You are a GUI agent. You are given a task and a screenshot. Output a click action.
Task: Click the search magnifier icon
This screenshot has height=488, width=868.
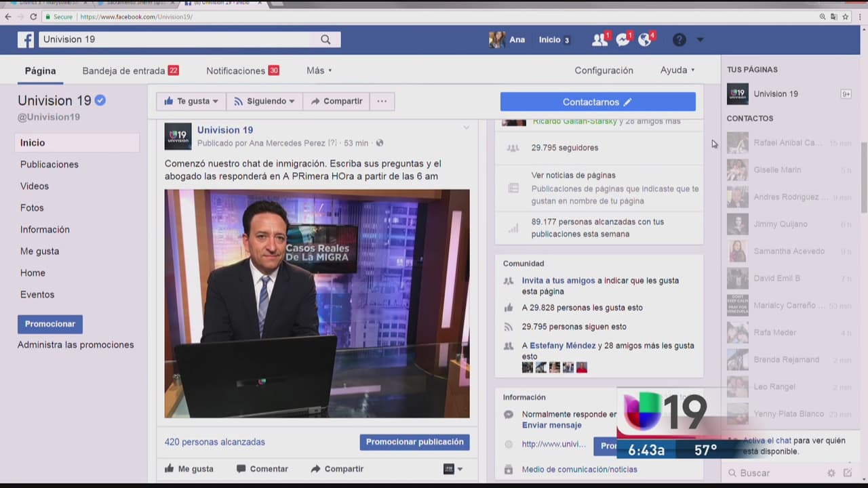tap(325, 40)
